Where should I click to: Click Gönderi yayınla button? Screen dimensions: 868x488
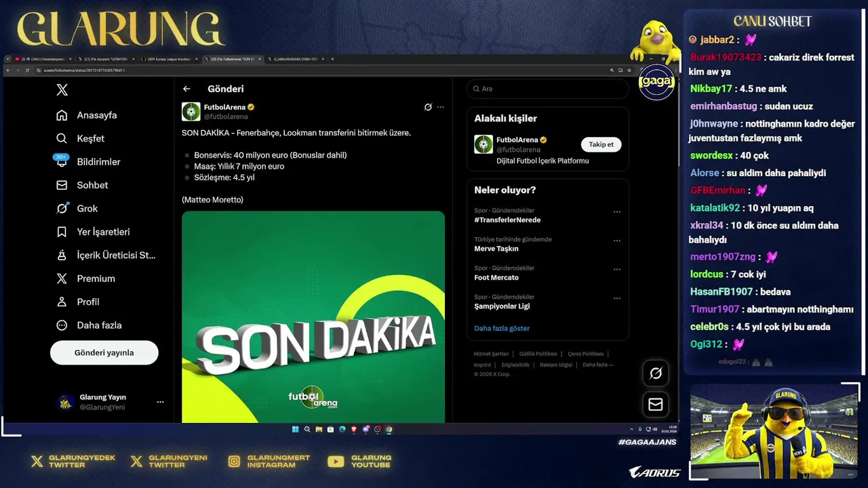click(104, 352)
